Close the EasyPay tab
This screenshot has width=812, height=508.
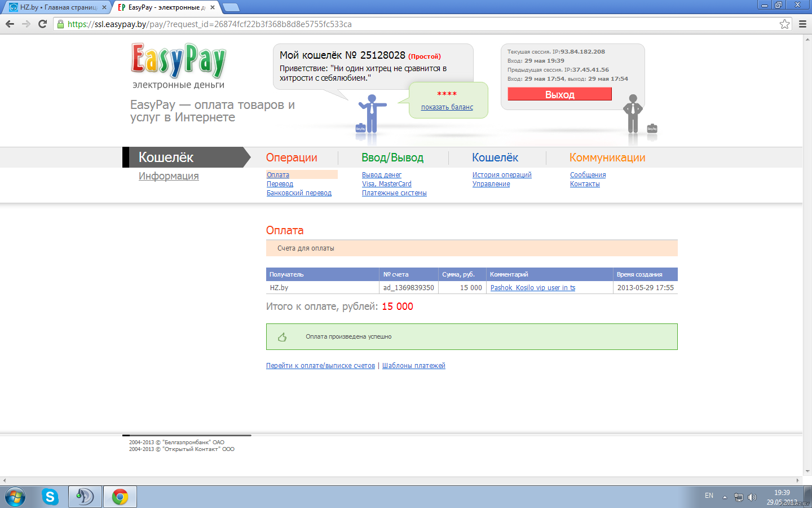click(213, 7)
